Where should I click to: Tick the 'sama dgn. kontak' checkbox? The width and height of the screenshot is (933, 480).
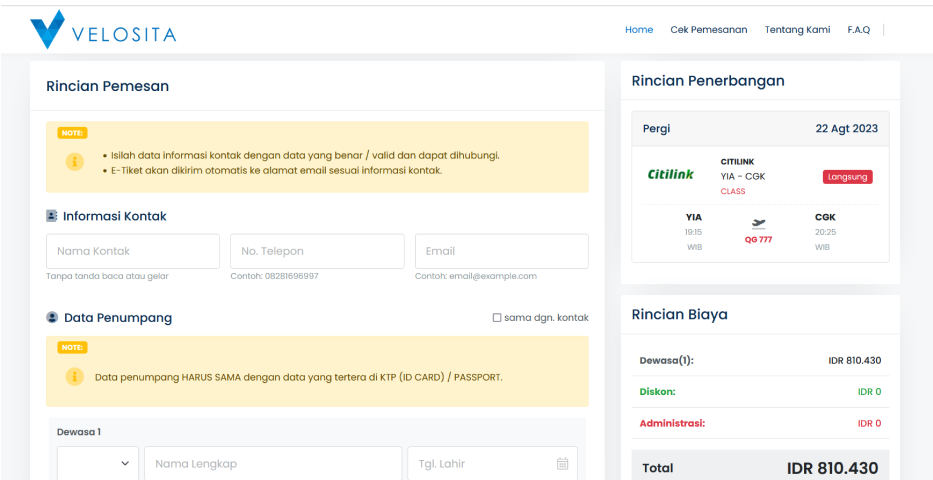497,318
